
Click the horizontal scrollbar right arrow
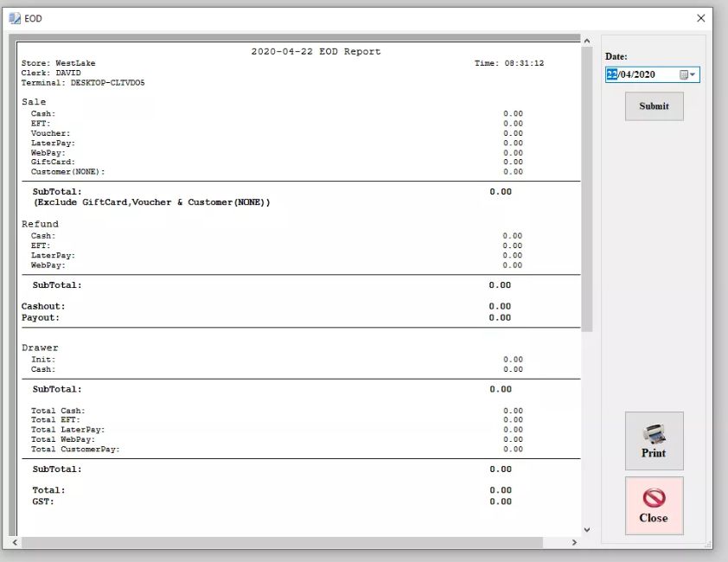click(574, 542)
